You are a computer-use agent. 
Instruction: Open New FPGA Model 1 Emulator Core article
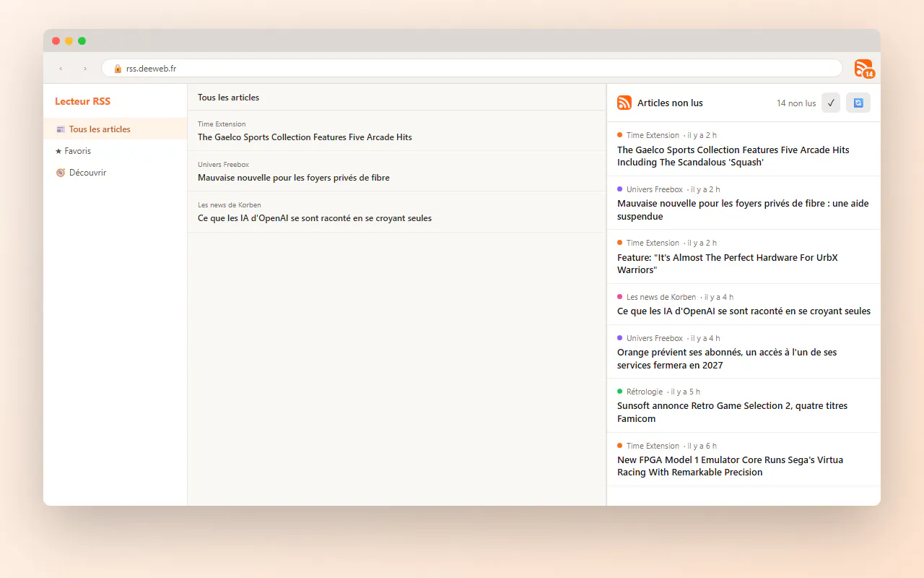click(744, 460)
